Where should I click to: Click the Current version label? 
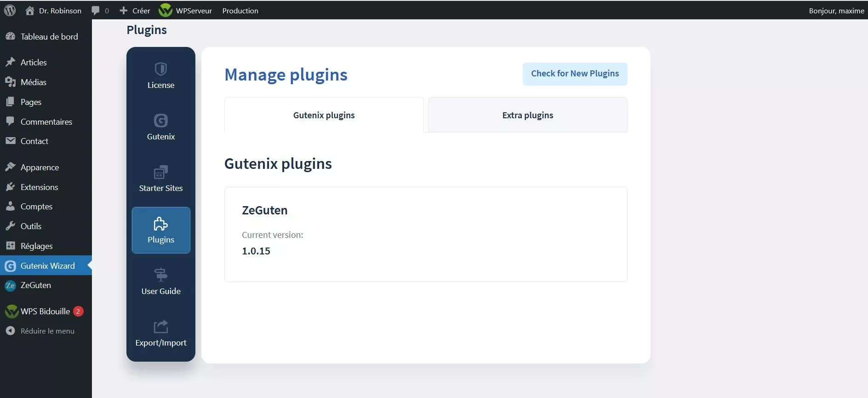pyautogui.click(x=273, y=235)
